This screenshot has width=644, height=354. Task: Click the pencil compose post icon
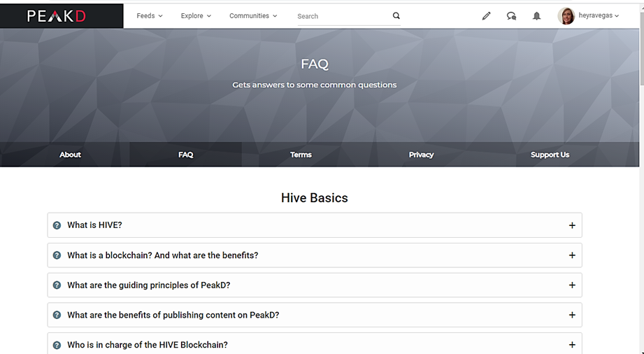[486, 16]
